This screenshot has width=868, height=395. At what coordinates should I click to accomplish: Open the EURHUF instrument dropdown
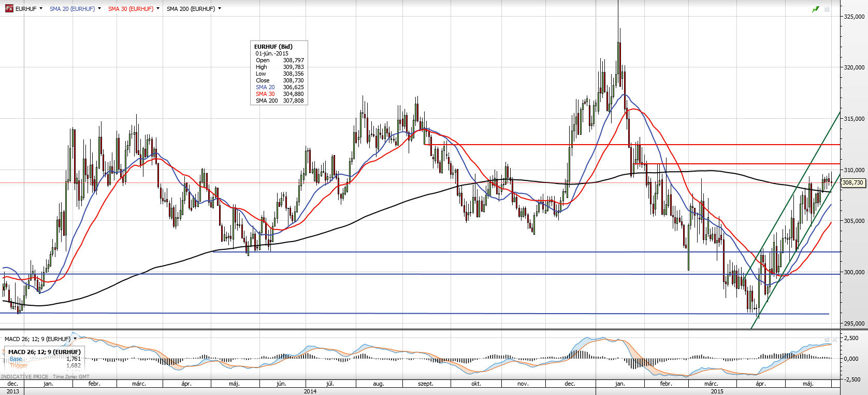point(41,9)
